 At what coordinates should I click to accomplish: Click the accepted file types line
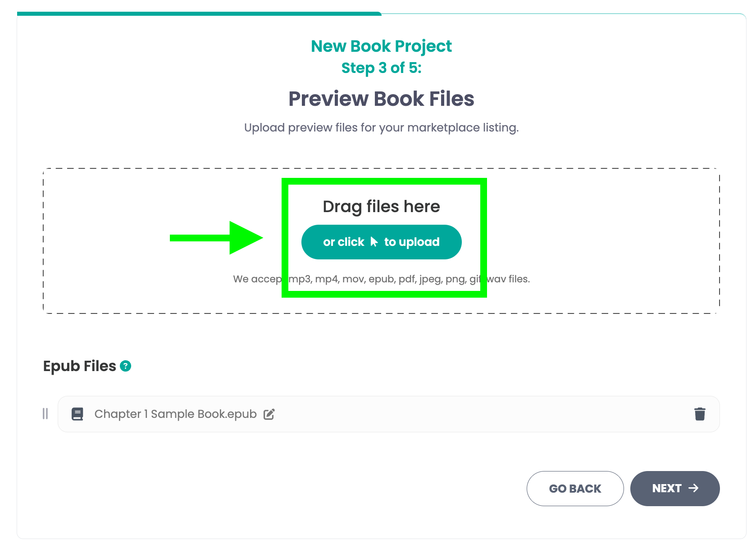(381, 279)
